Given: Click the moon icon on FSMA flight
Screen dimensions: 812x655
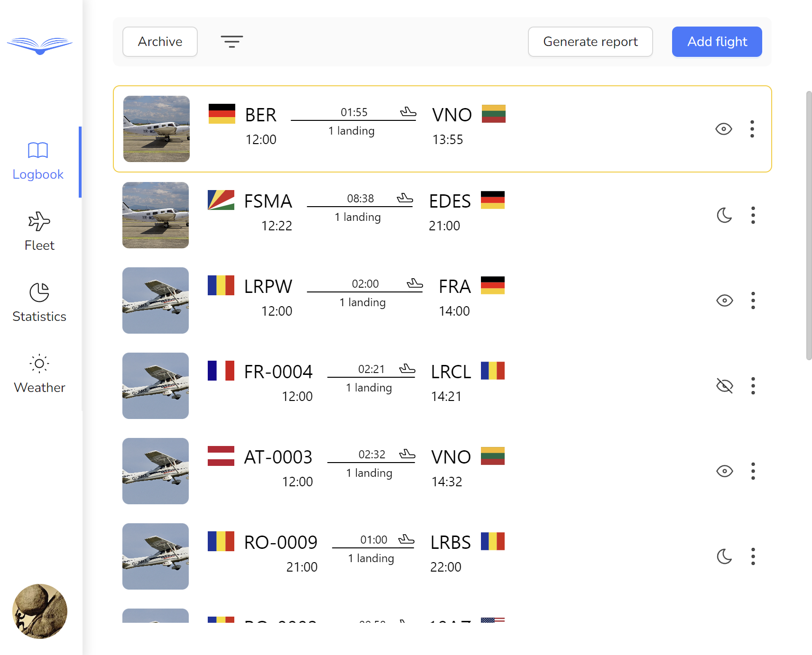Looking at the screenshot, I should 724,215.
